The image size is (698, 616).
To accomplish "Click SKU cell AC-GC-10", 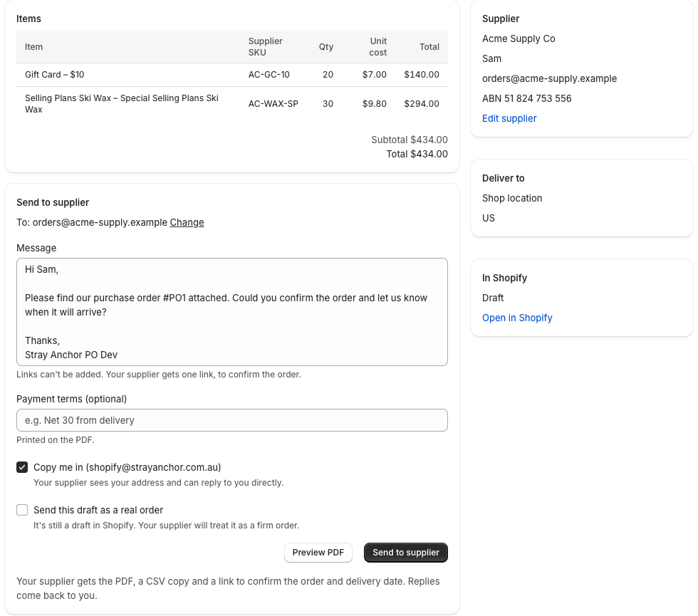I will click(269, 75).
